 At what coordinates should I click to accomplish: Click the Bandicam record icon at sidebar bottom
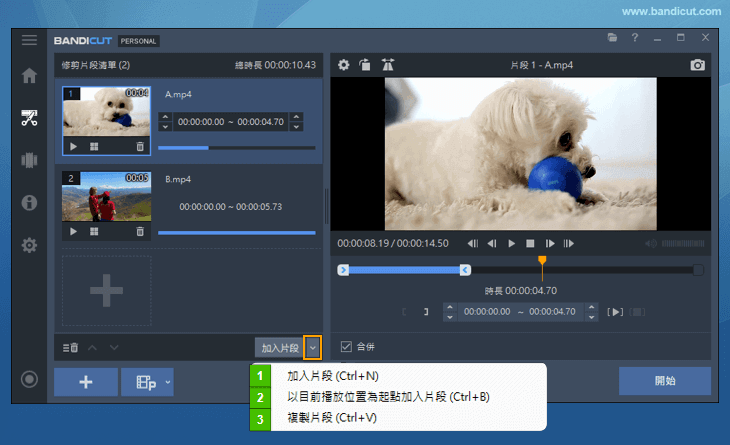coord(29,379)
